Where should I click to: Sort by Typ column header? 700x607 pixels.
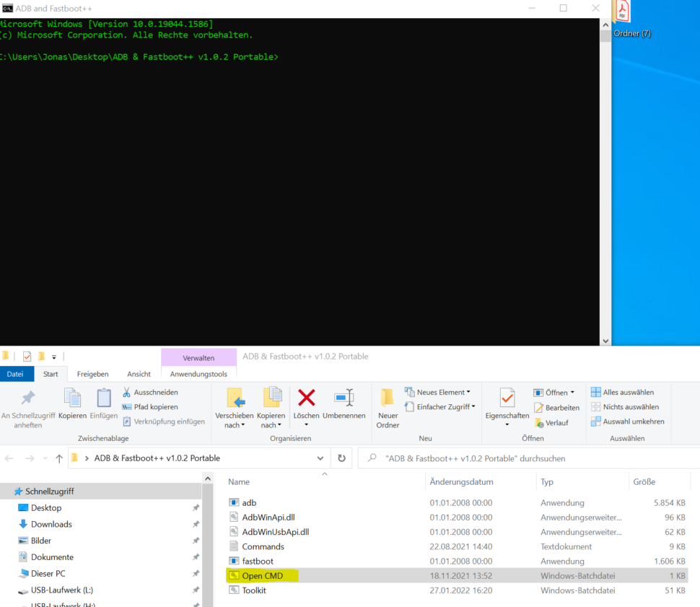coord(547,482)
